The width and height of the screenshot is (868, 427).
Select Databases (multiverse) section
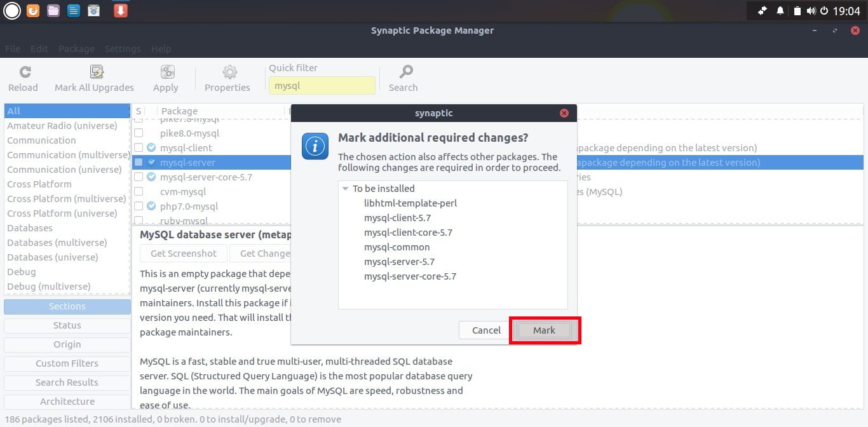click(x=67, y=243)
